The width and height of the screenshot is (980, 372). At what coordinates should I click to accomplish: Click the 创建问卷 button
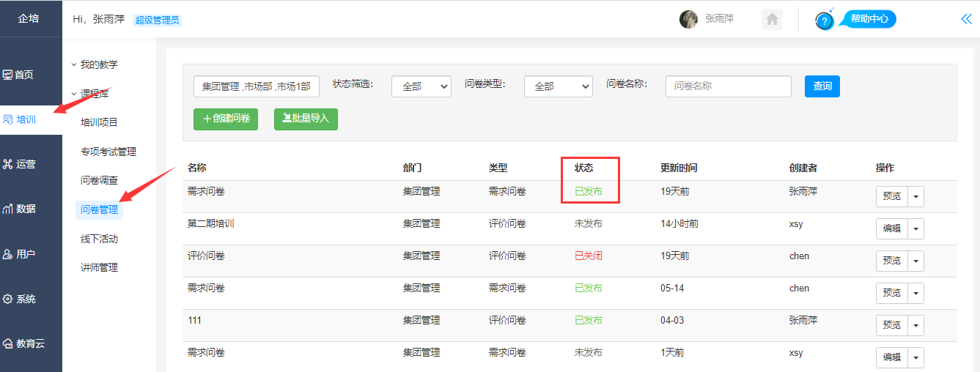click(x=226, y=119)
